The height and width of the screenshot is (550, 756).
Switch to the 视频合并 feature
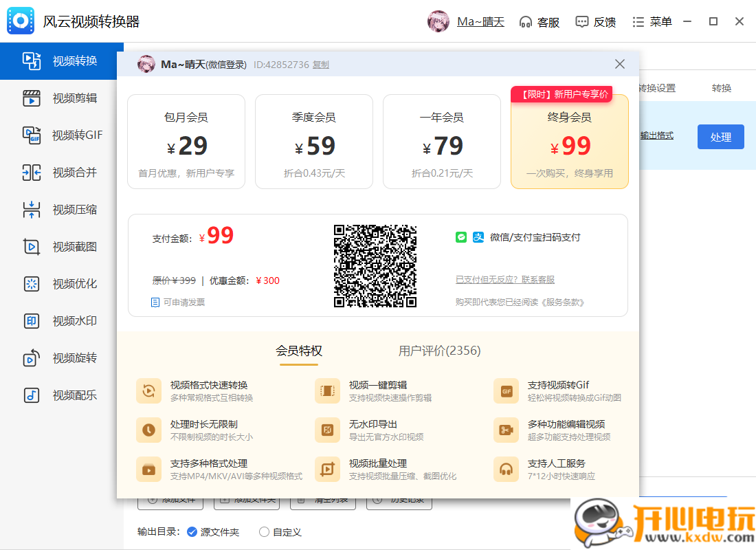(60, 172)
